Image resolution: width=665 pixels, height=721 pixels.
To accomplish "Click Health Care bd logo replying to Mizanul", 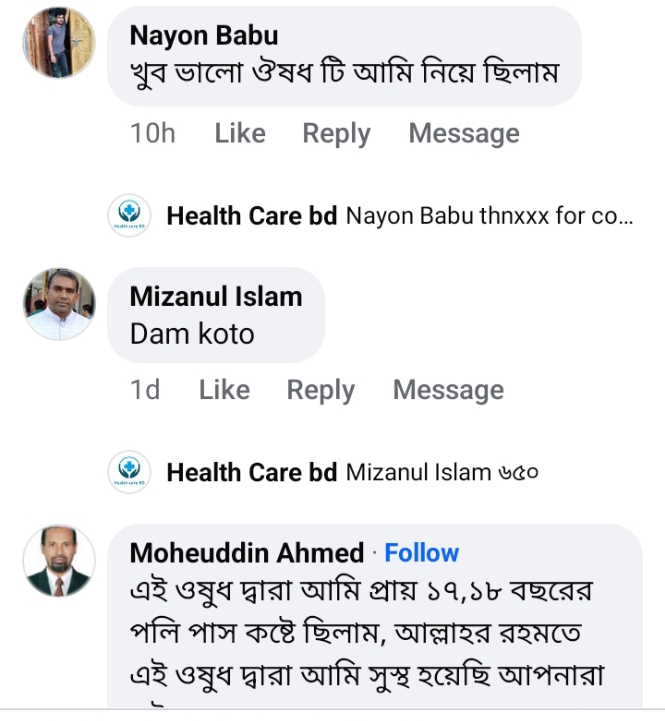I will point(130,472).
